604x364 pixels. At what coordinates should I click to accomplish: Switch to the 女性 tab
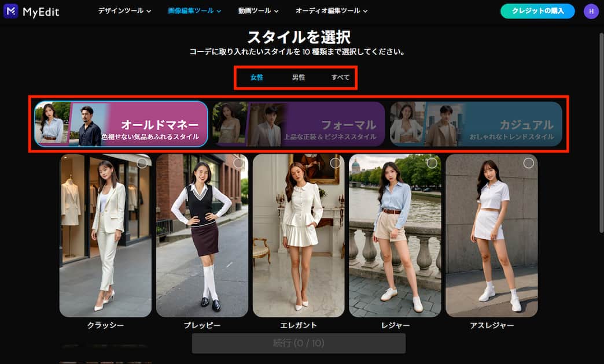(x=256, y=77)
